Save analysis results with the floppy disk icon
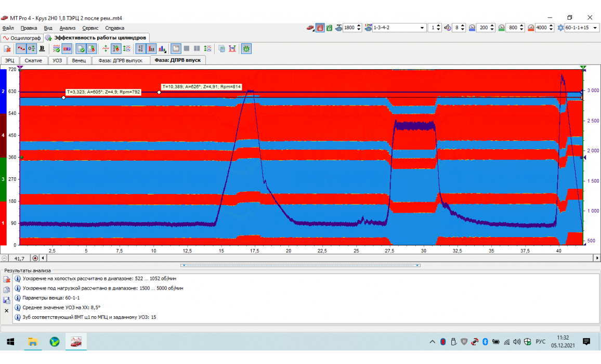The height and width of the screenshot is (364, 601). click(x=7, y=300)
